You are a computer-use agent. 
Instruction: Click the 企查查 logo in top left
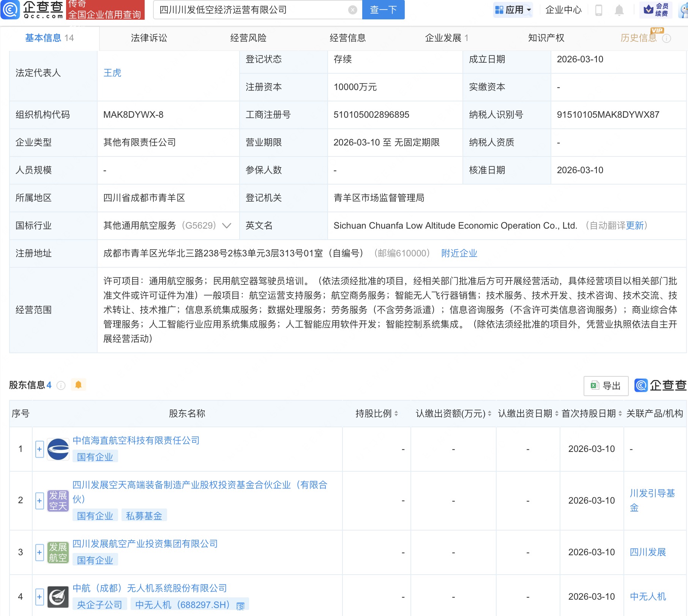click(32, 10)
